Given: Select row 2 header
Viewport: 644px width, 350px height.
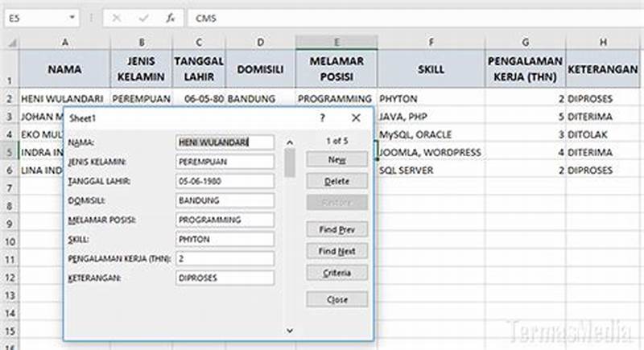Looking at the screenshot, I should (x=10, y=99).
